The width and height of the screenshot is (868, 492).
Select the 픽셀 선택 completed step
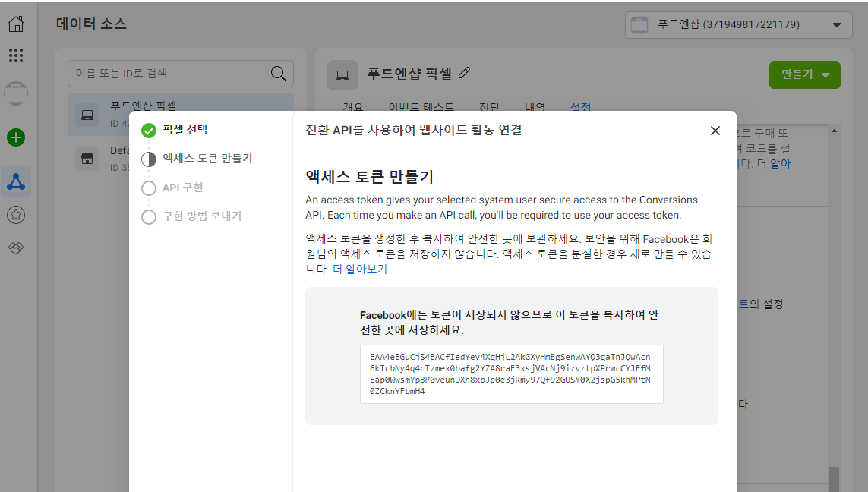coord(175,130)
